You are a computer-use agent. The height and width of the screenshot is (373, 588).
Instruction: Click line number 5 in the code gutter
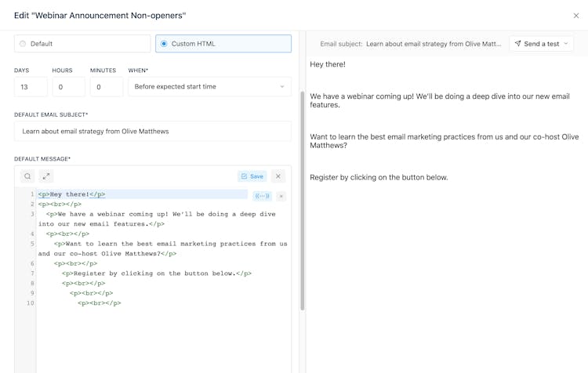tap(32, 244)
